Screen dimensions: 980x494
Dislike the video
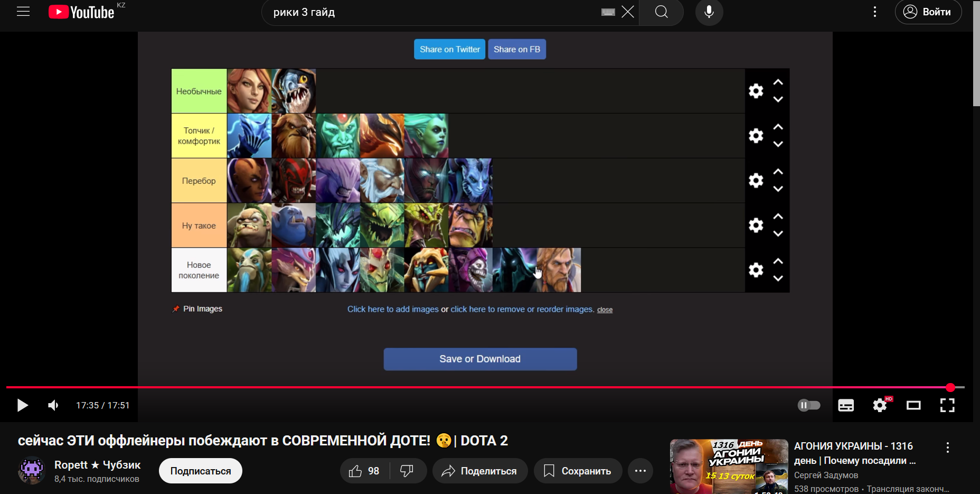point(407,471)
